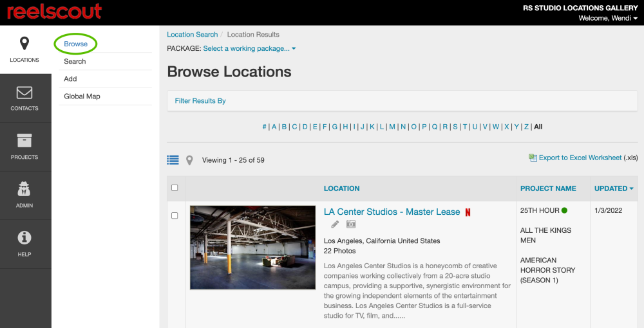
Task: Open the Admin spy icon section
Action: (x=24, y=195)
